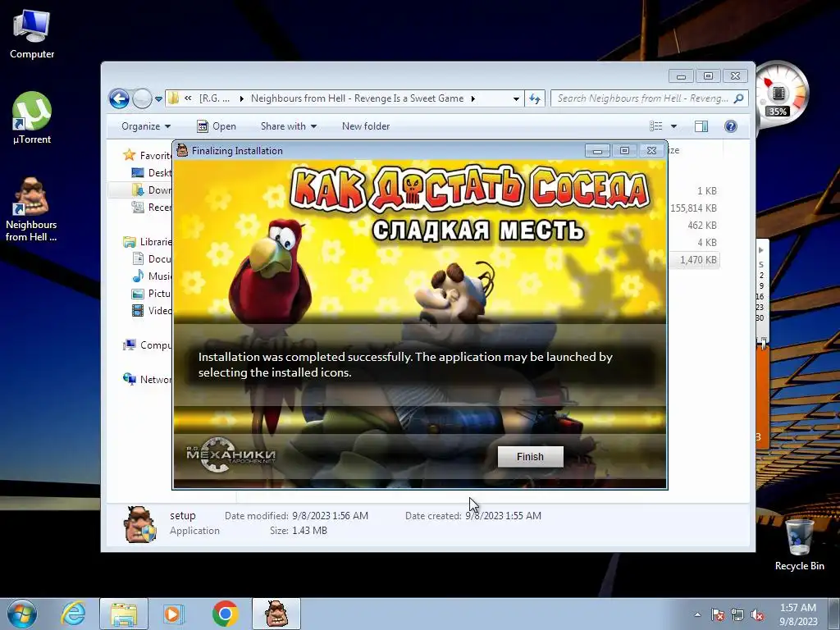This screenshot has width=840, height=630.
Task: Minimize the Finalizing Installation window
Action: 597,151
